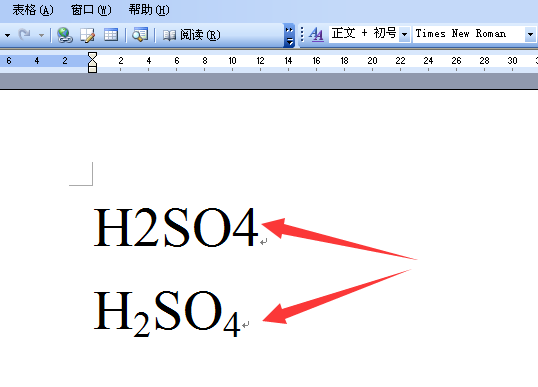538x387 pixels.
Task: Expand the Redo history dropdown arrow
Action: pos(41,35)
